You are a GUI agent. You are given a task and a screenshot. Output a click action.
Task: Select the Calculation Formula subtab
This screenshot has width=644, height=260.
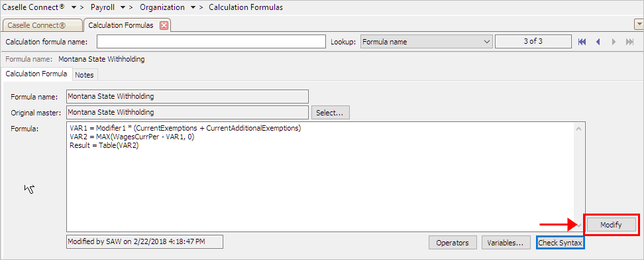click(x=36, y=74)
